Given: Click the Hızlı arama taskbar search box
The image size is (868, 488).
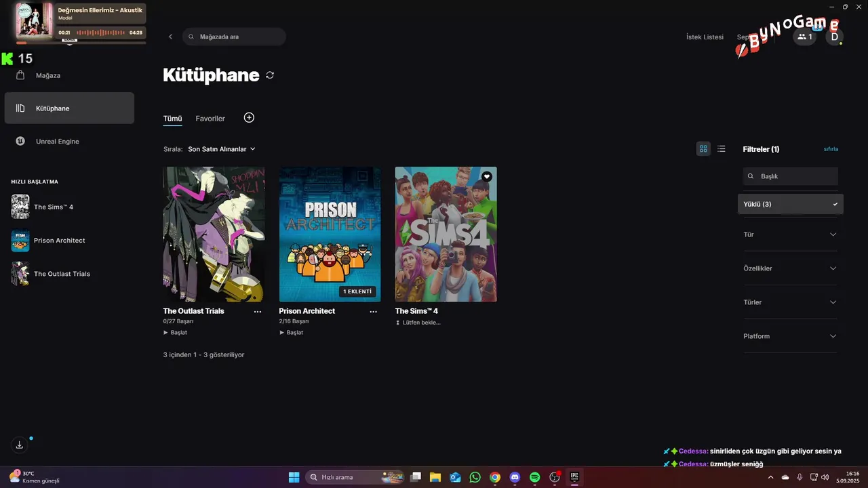Looking at the screenshot, I should click(355, 477).
